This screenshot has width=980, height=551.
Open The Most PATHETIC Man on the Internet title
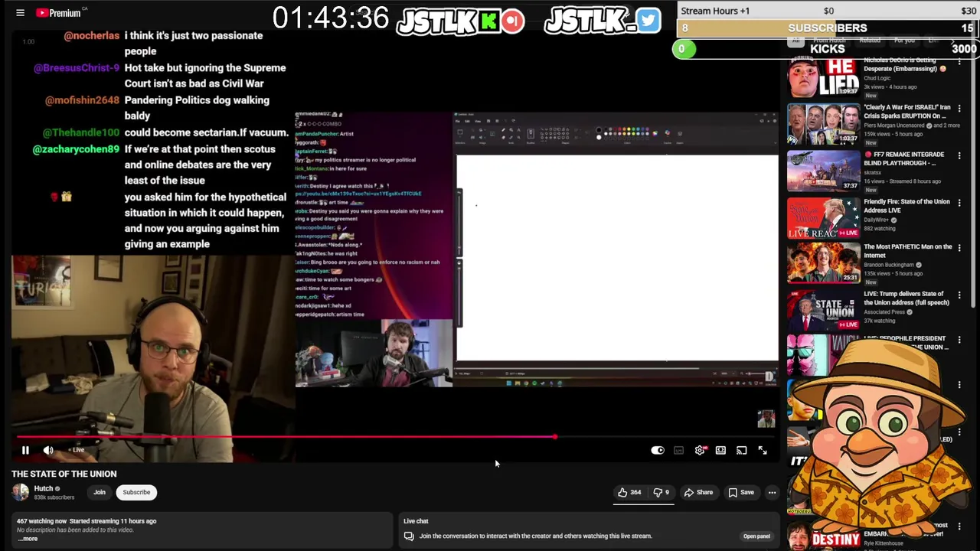[908, 251]
